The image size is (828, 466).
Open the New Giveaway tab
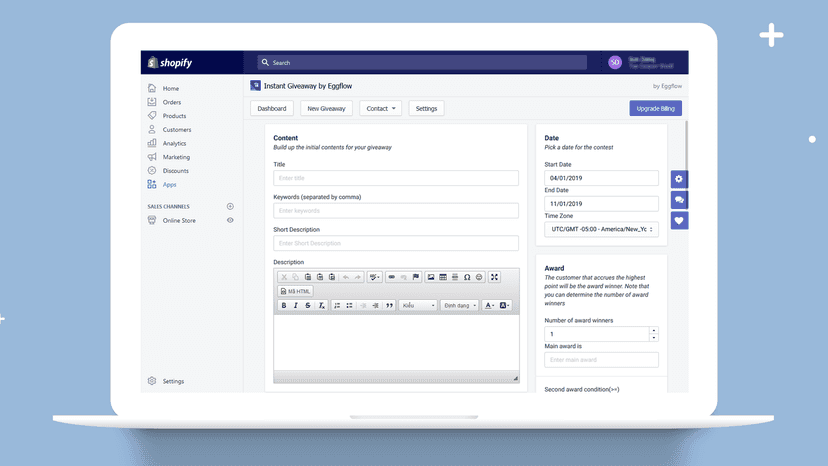pos(326,108)
